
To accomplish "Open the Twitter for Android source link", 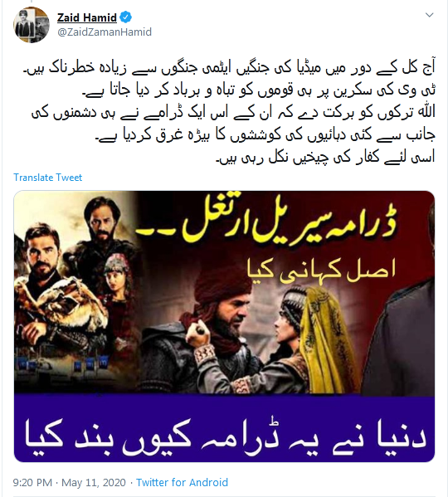I will pos(182,482).
